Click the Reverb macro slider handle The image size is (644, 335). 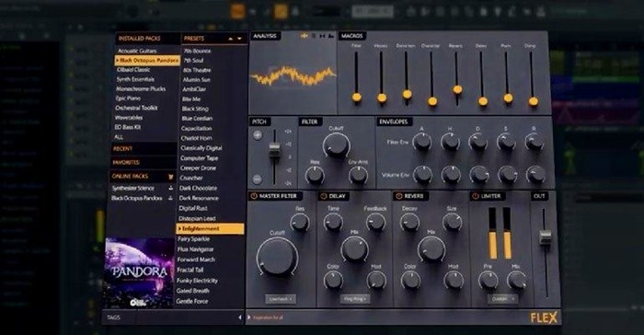tap(457, 89)
